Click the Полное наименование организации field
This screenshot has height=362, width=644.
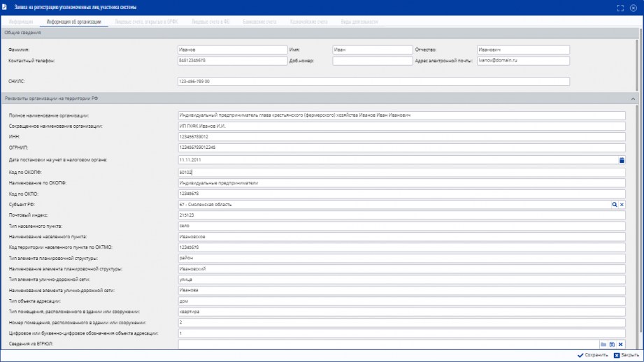point(401,115)
